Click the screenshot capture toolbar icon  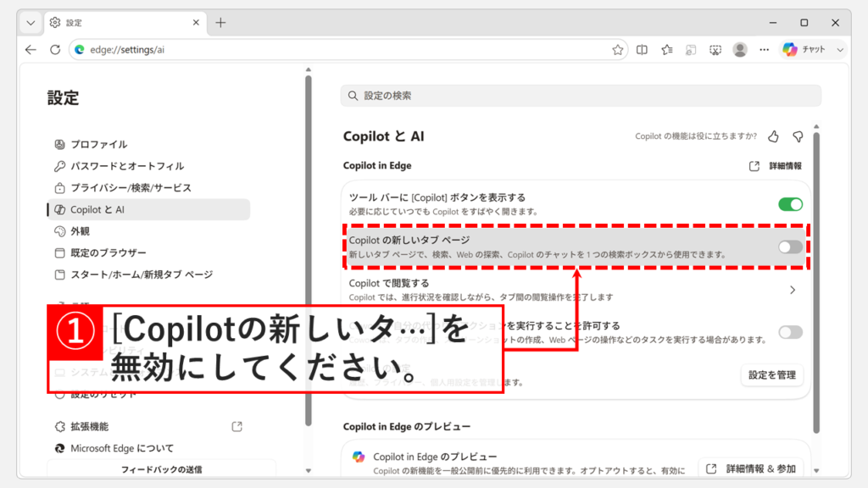[x=715, y=50]
